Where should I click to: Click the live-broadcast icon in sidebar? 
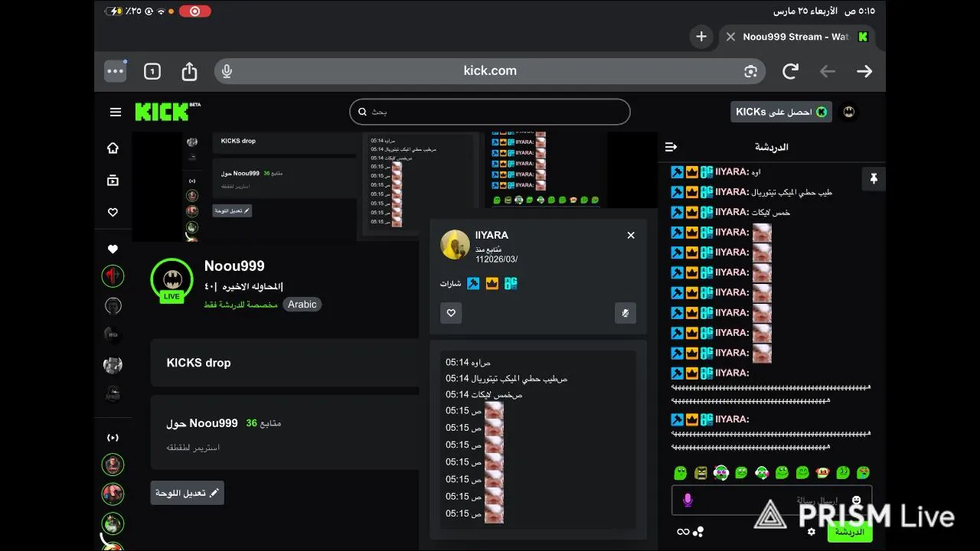pos(113,438)
